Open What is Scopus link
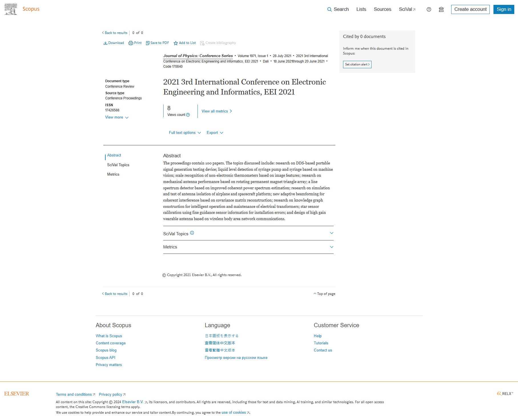Image resolution: width=518 pixels, height=420 pixels. [x=109, y=336]
